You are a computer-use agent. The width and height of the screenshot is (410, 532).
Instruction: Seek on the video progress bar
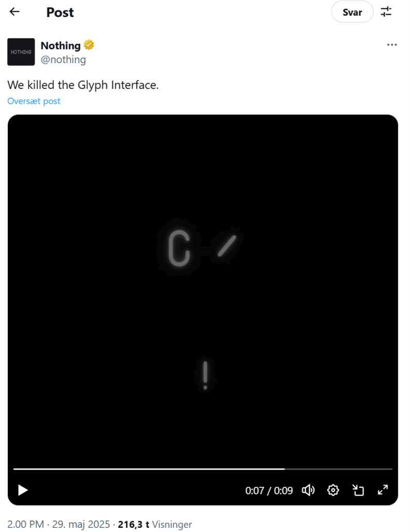202,469
